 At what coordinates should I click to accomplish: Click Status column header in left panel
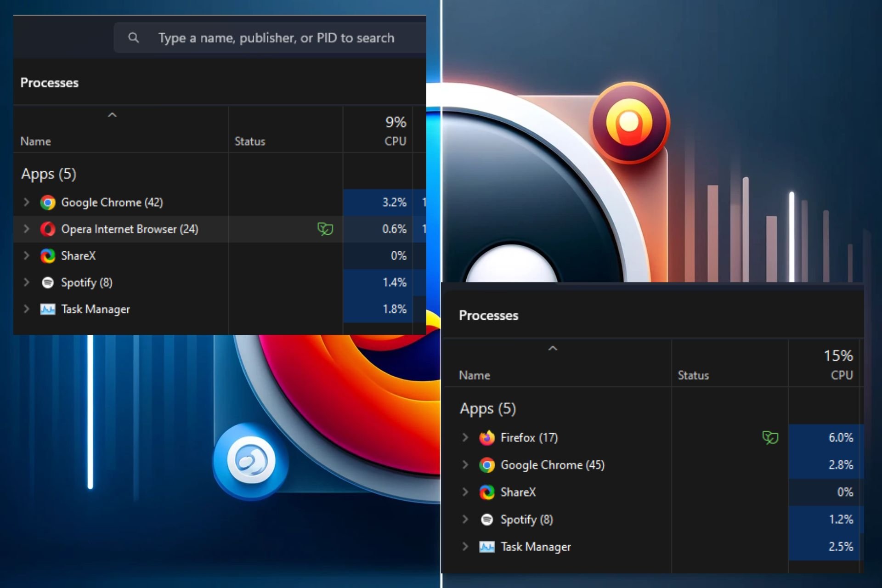250,141
